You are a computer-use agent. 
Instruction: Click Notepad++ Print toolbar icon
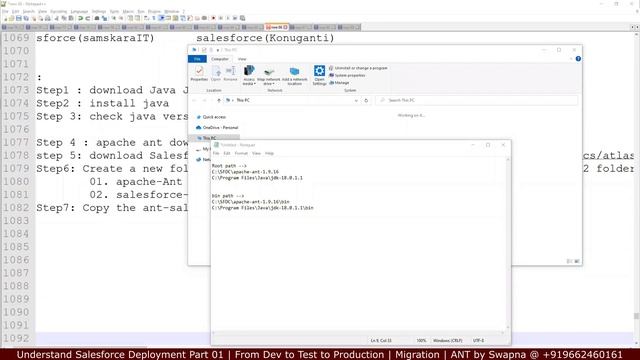click(48, 18)
